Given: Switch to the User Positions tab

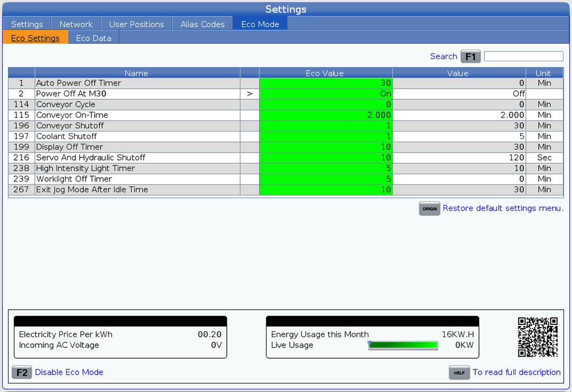Looking at the screenshot, I should [x=137, y=24].
